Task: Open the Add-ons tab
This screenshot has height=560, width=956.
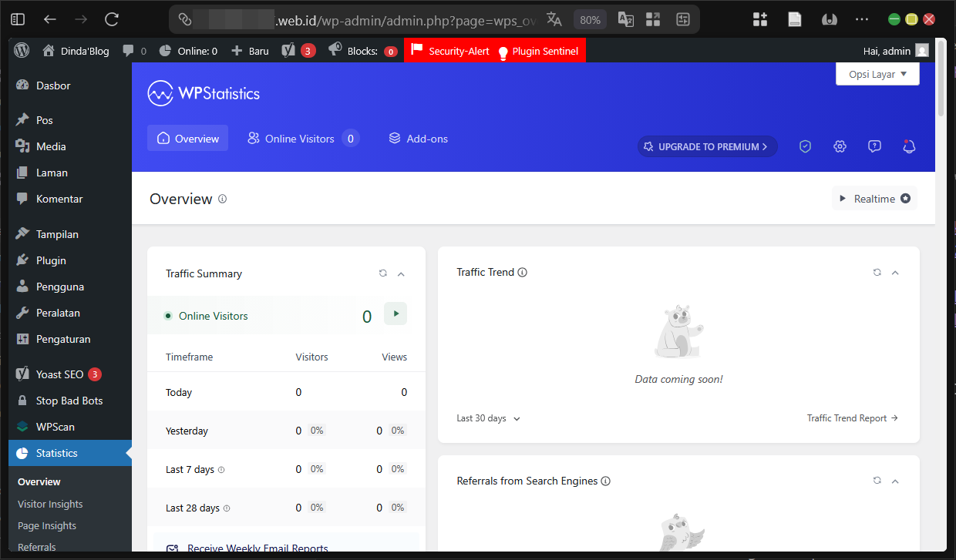Action: (419, 139)
